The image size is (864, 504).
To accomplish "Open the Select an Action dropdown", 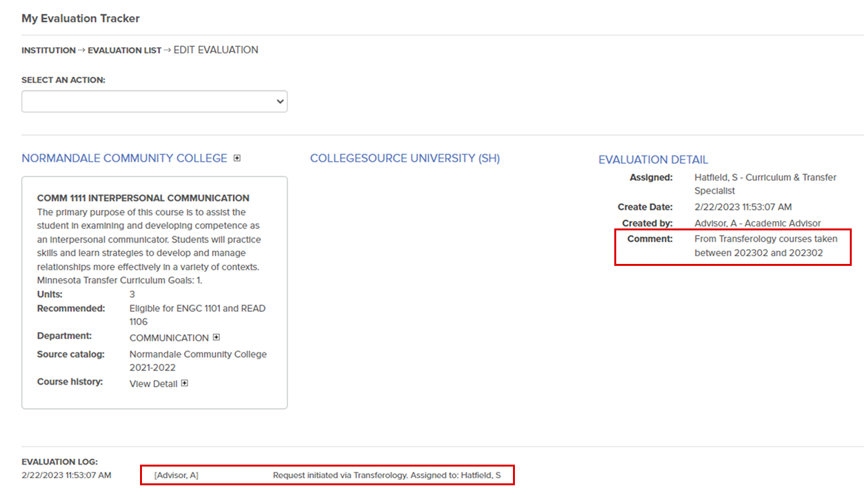I will 154,101.
